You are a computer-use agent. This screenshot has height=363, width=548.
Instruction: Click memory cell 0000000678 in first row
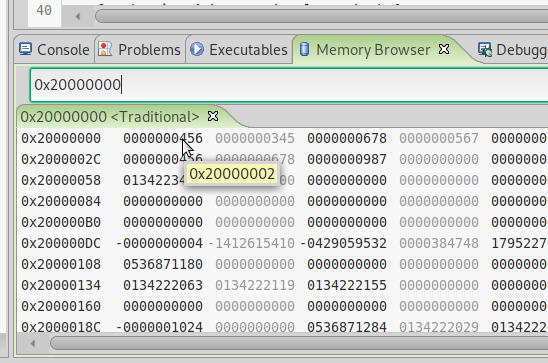click(347, 138)
